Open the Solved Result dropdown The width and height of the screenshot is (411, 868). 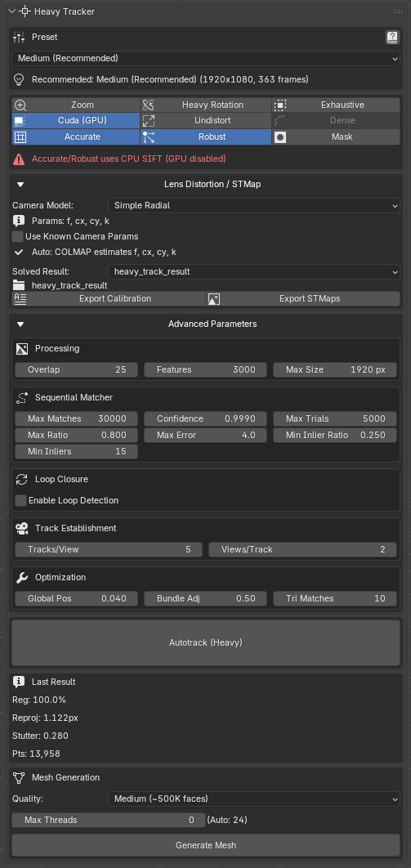point(253,271)
